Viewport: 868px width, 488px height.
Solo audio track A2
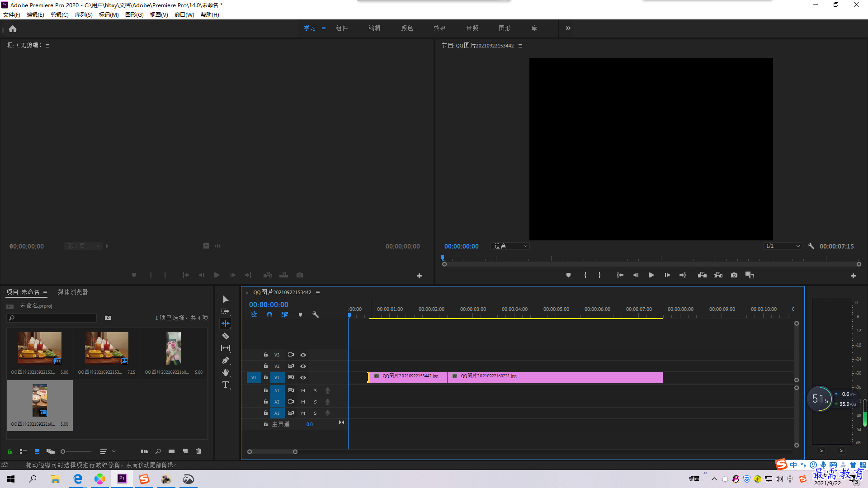tap(315, 402)
